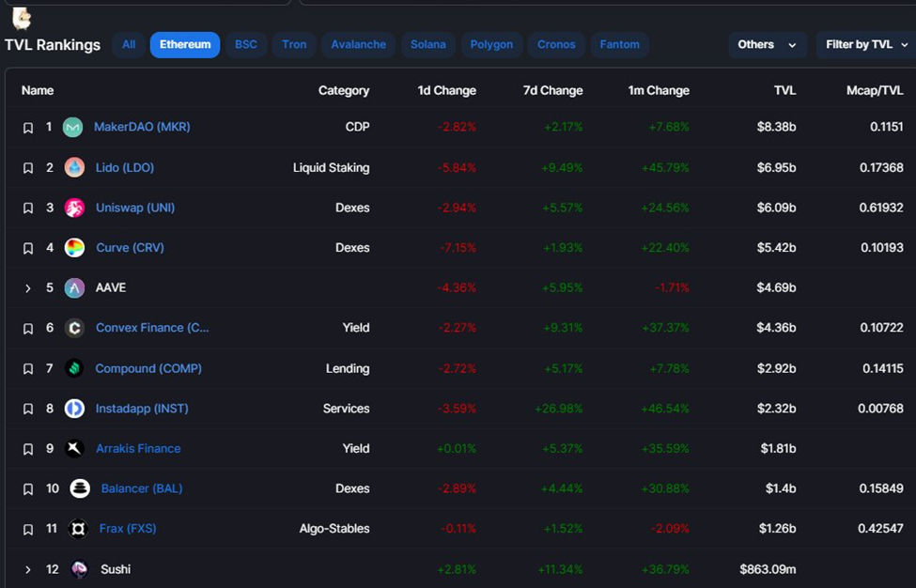This screenshot has height=588, width=916.
Task: Sort by the TVL column header
Action: click(784, 90)
